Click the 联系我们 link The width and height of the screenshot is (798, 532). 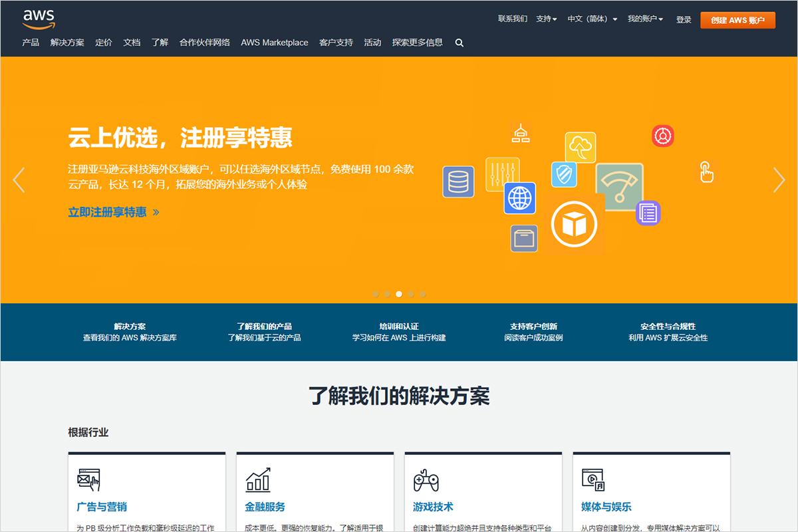pyautogui.click(x=513, y=19)
